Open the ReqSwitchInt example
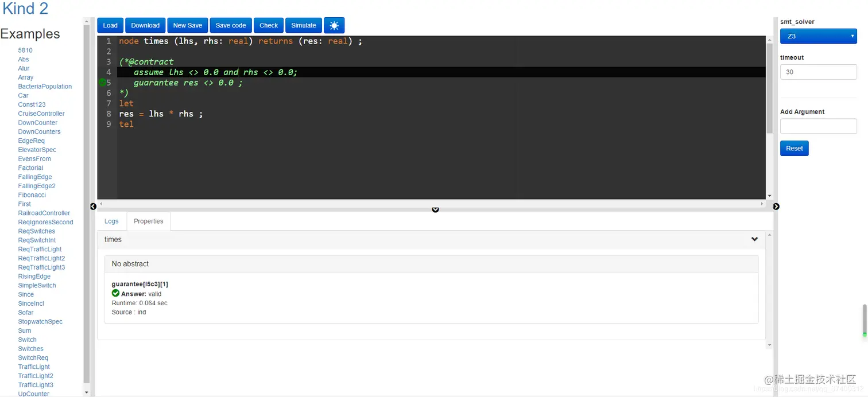 tap(37, 240)
